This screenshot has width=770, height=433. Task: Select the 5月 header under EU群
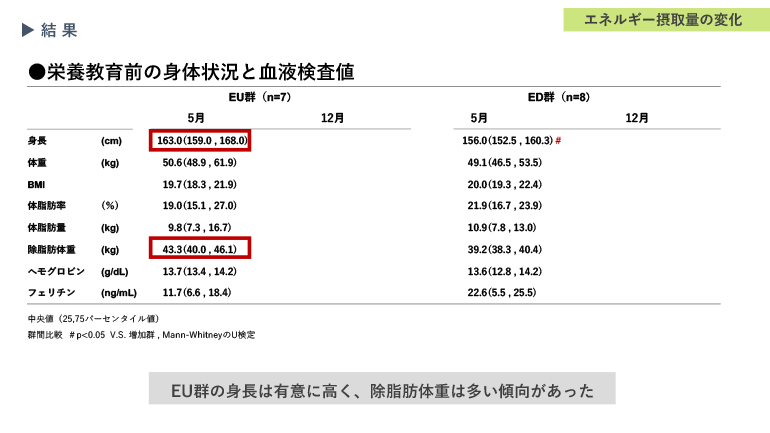click(x=197, y=118)
